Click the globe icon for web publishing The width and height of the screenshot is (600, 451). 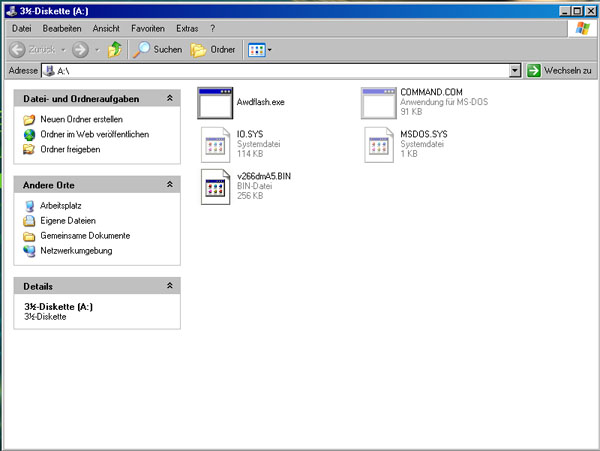(x=29, y=135)
